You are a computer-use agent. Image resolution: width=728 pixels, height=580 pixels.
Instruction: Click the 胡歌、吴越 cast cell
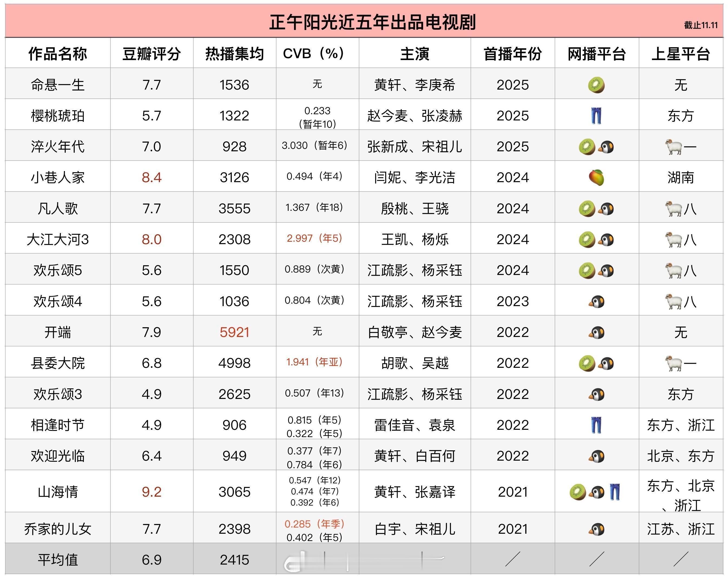[415, 363]
